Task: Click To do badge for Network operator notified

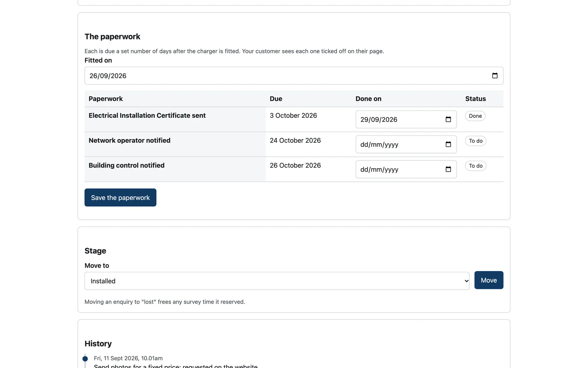Action: [476, 141]
